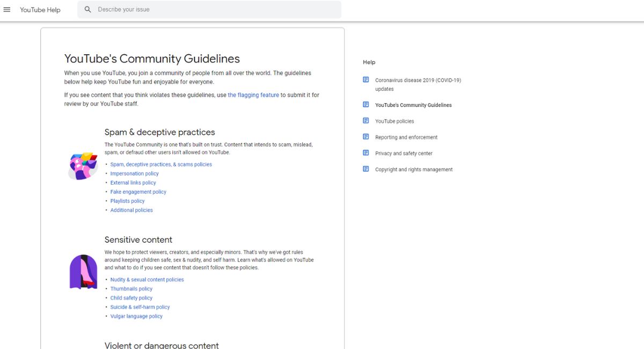
Task: Go to YouTube policies in Help sidebar
Action: (394, 121)
